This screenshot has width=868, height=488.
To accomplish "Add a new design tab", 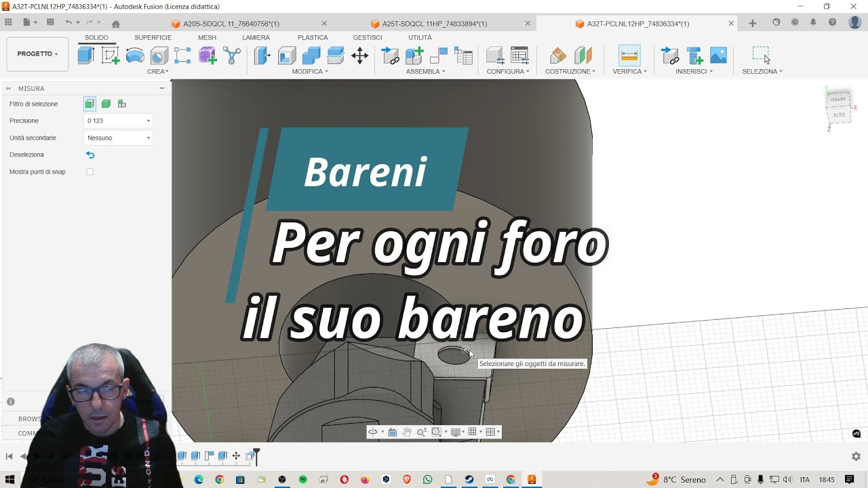I will (752, 23).
